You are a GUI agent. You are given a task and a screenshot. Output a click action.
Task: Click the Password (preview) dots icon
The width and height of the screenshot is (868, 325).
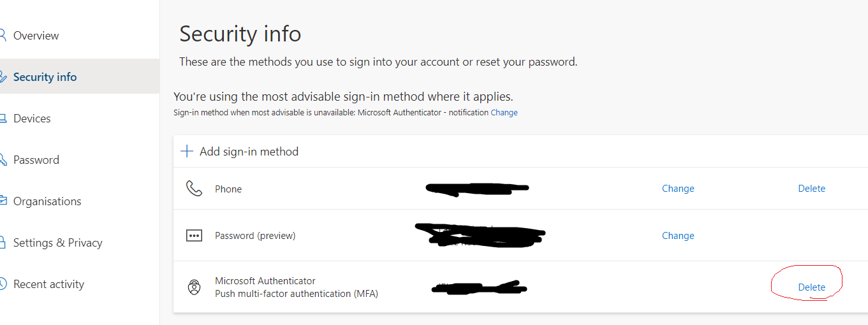(194, 236)
